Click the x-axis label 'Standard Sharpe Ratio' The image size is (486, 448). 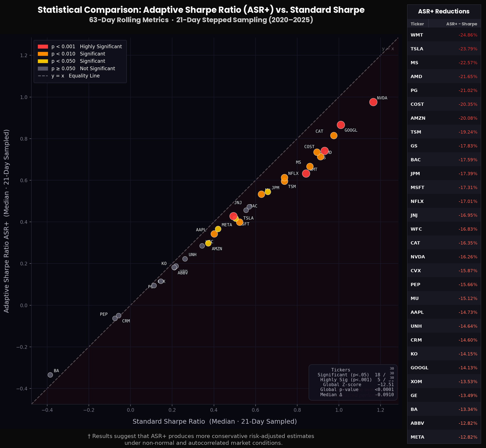click(215, 421)
